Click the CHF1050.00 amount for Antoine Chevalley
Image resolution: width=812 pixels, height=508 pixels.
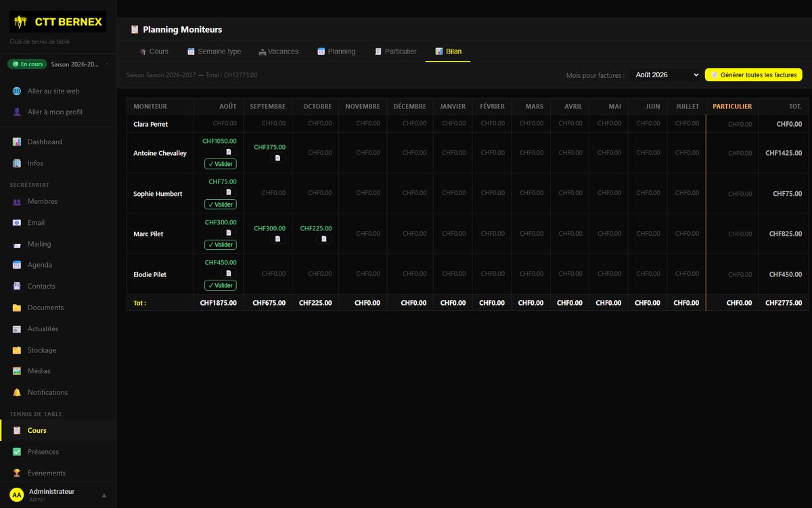[x=219, y=141]
